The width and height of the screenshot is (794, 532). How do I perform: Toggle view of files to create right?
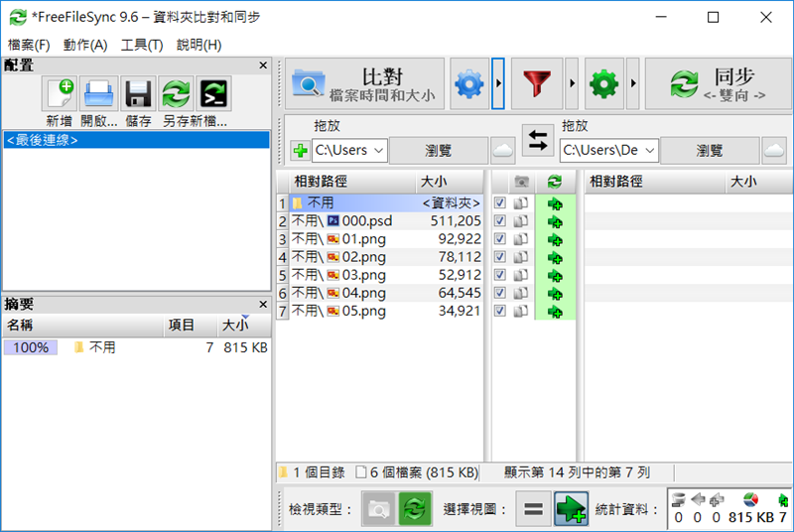pos(572,509)
